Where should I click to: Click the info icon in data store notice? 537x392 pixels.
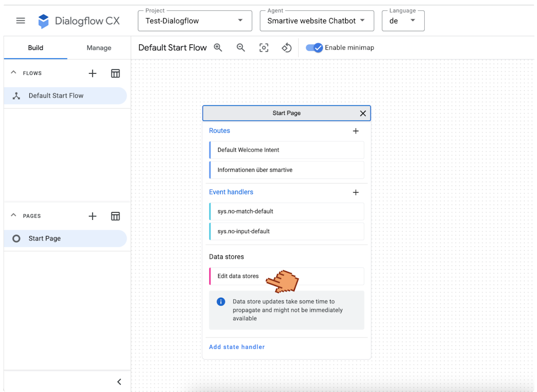[x=221, y=302]
